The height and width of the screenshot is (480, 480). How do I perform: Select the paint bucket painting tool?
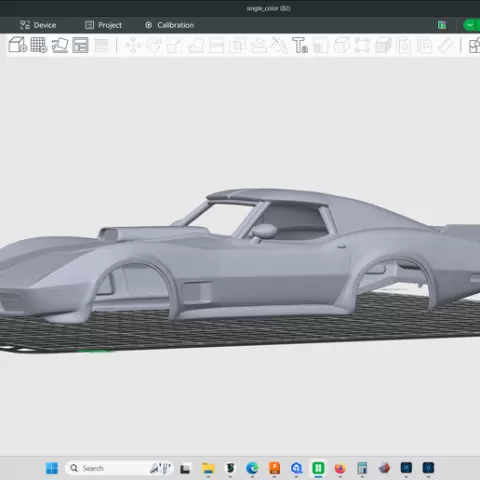279,45
